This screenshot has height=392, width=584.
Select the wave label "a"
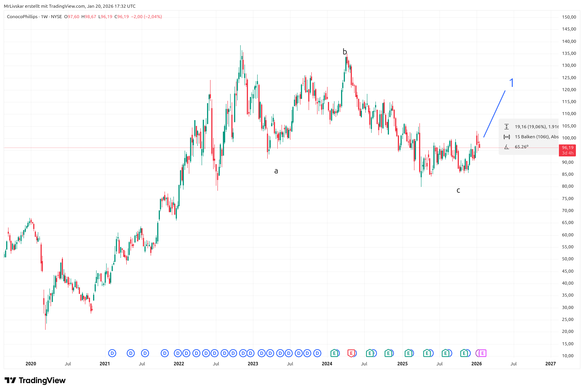(x=276, y=171)
